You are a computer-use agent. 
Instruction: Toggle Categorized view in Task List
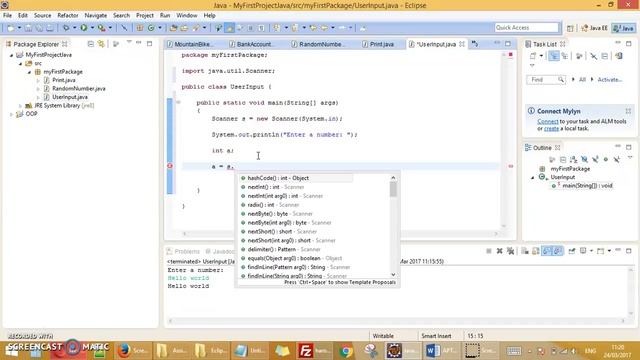(x=553, y=56)
